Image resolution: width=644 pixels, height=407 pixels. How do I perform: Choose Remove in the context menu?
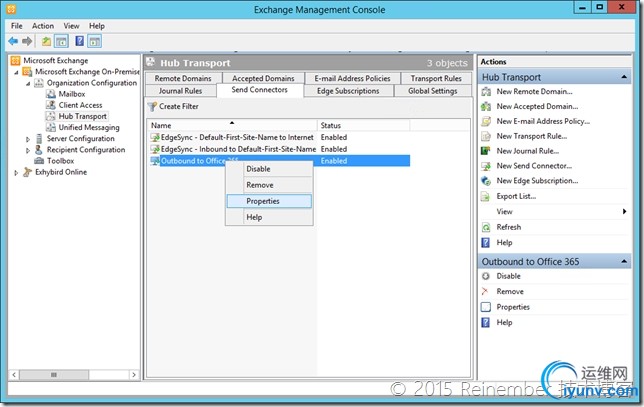point(269,185)
